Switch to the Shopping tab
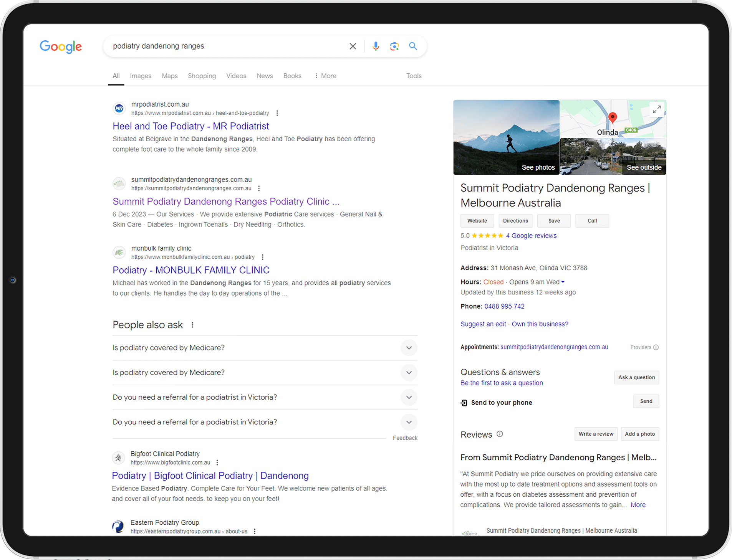Screen dimensions: 732x560 202,76
